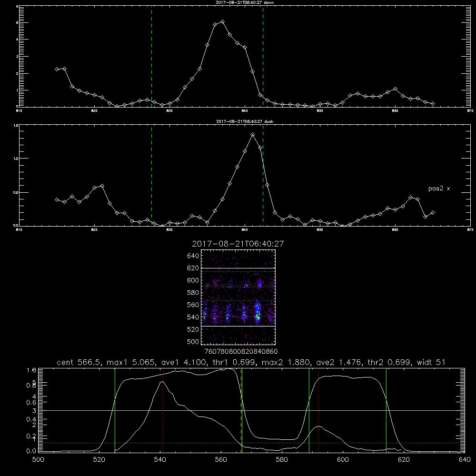Image resolution: width=476 pixels, height=476 pixels.
Task: Select 'thr1 0.699' in the stats line
Action: pyautogui.click(x=234, y=362)
